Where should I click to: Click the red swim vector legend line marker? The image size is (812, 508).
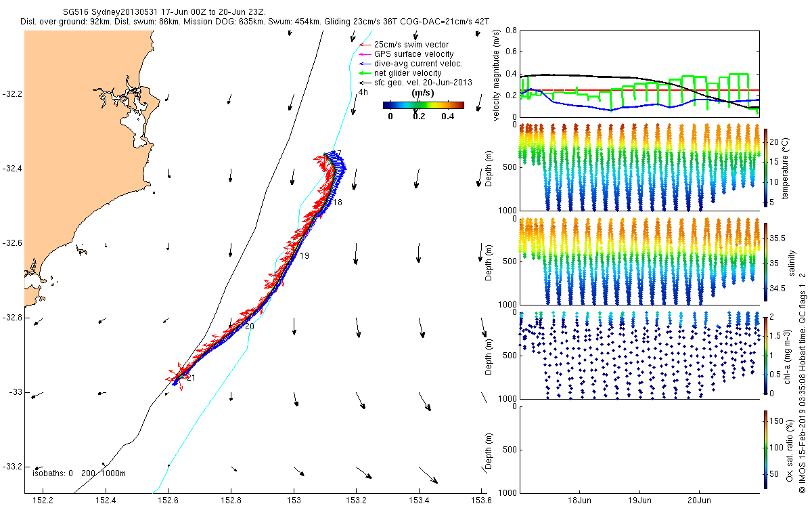363,45
